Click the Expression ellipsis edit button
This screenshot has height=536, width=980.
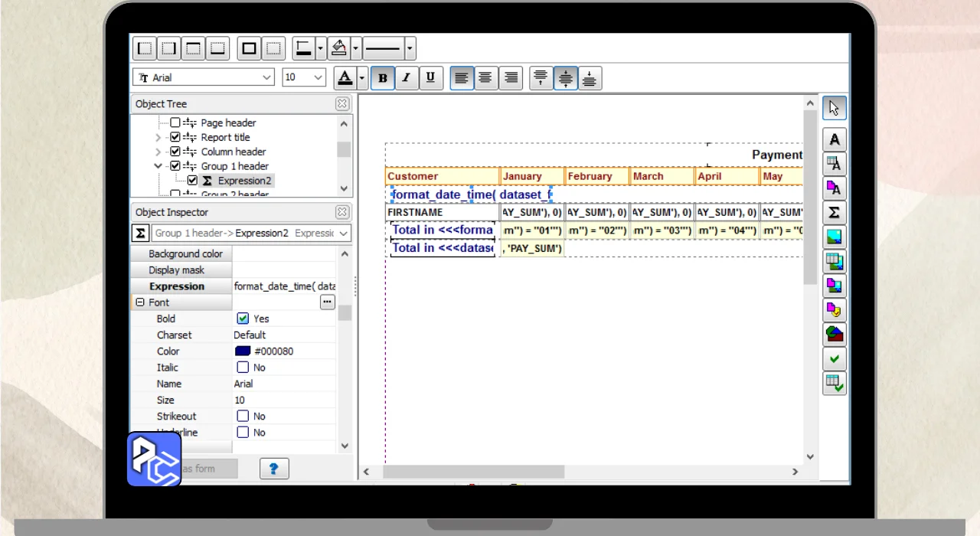[x=327, y=302]
